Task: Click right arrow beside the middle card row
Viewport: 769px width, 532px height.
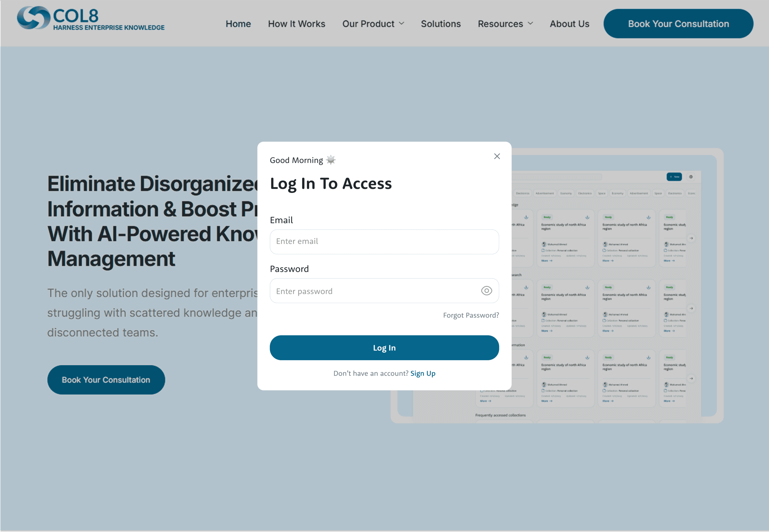Action: (x=691, y=309)
